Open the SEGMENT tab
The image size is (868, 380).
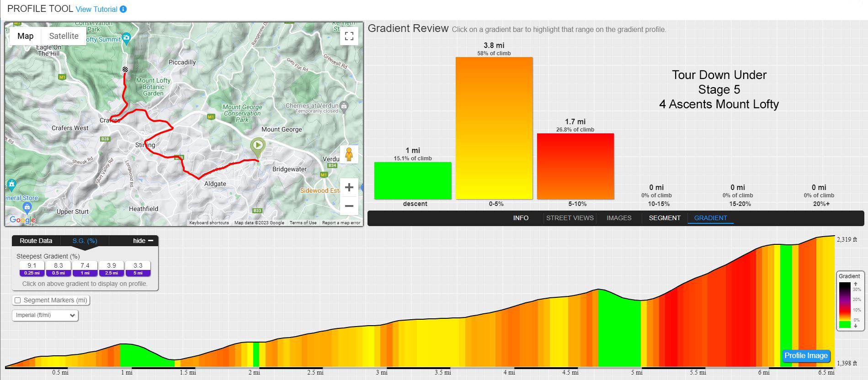(665, 218)
